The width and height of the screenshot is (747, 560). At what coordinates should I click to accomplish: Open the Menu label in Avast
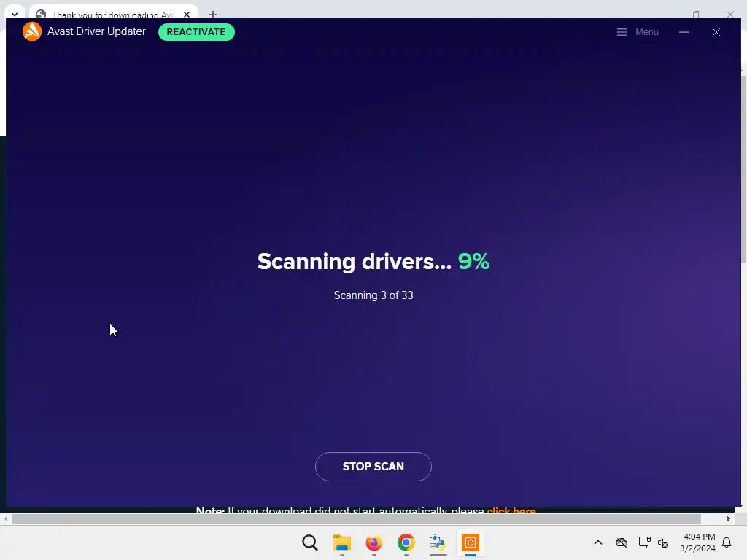click(646, 32)
